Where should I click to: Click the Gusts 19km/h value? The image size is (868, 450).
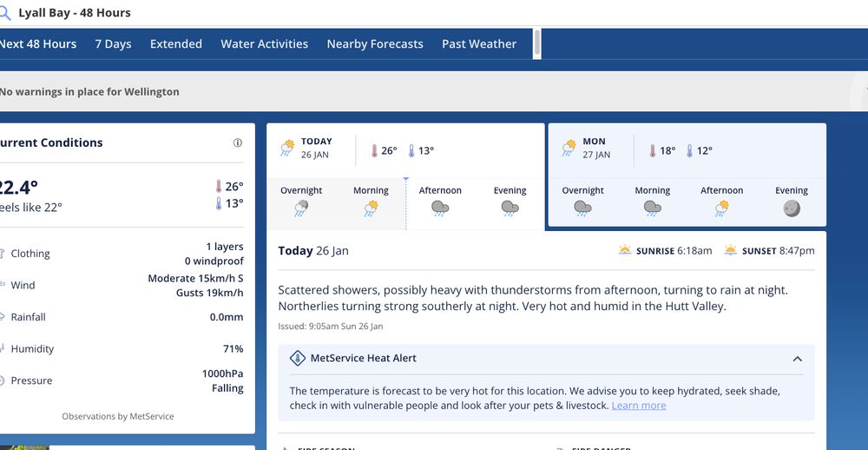point(210,293)
